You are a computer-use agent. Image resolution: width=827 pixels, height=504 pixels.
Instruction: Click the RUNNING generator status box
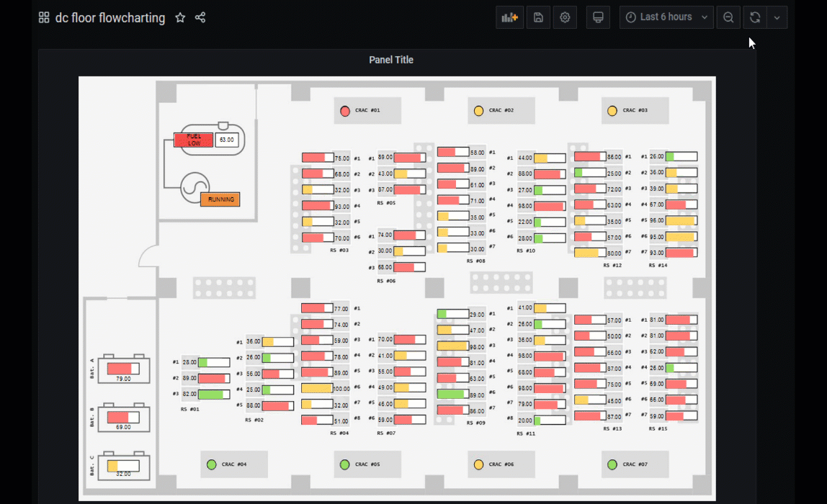[x=220, y=199]
